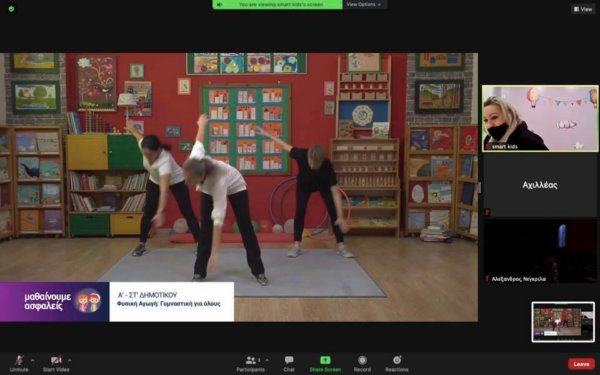Select the Αλέξανδρος participant video tile
Viewport: 600px width, 375px height.
(540, 251)
